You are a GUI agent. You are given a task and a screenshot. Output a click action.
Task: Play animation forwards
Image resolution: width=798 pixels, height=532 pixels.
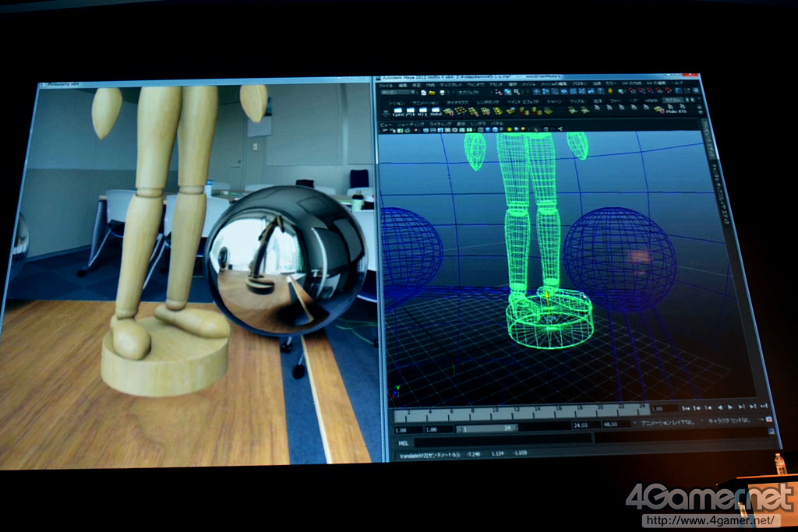point(731,407)
